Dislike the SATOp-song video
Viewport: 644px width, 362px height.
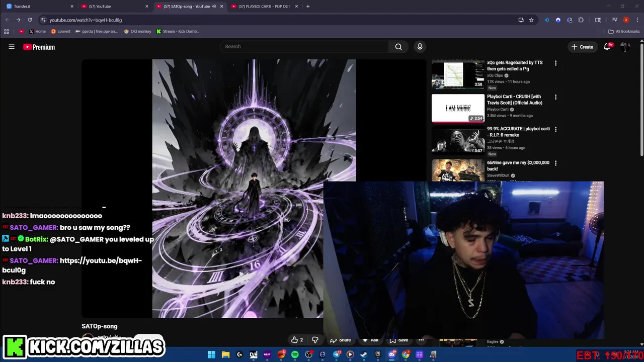[x=315, y=340]
